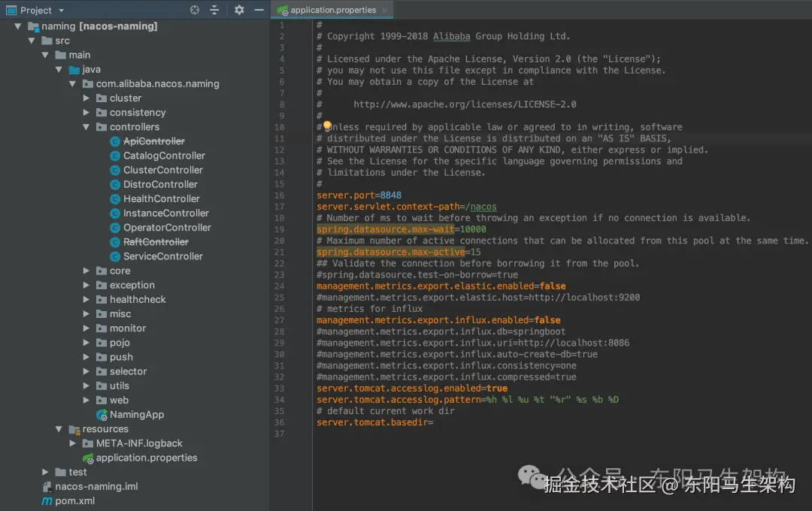This screenshot has height=511, width=812.
Task: Click the locate/scroll-from-source target icon
Action: 194,10
